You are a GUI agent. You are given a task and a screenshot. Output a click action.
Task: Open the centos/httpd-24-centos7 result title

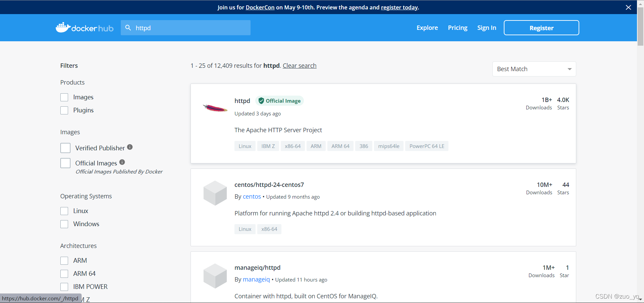coord(269,185)
